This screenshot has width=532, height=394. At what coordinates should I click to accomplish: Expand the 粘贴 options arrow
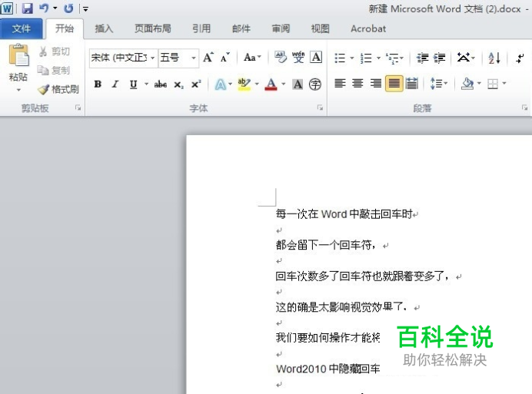[x=18, y=90]
